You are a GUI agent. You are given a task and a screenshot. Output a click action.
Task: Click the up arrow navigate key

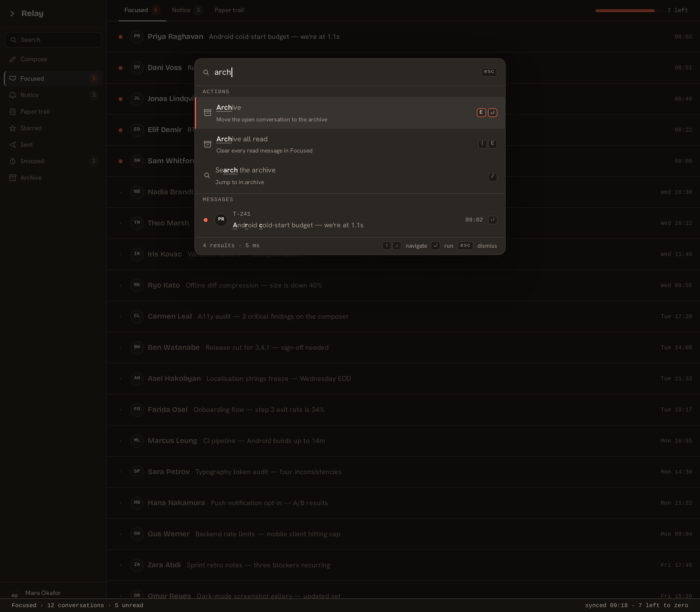386,246
